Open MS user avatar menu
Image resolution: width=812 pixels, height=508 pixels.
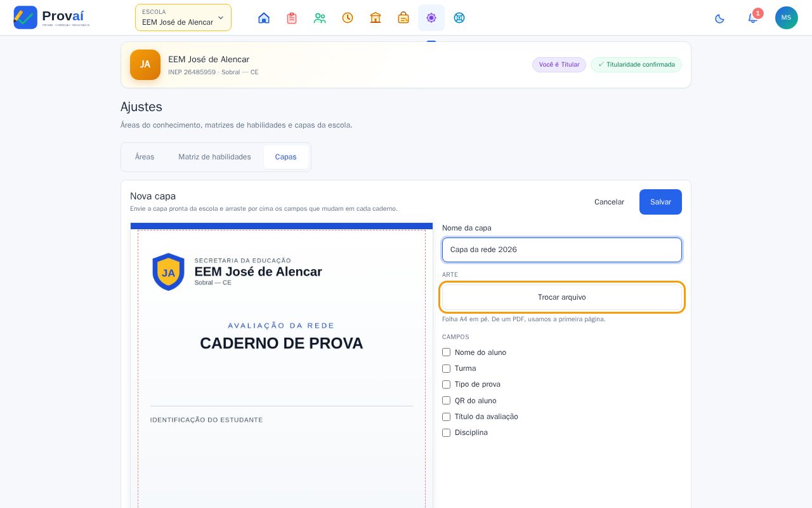coord(787,18)
